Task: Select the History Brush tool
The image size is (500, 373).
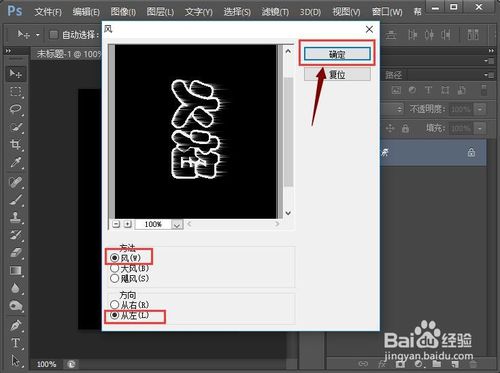Action: pyautogui.click(x=15, y=235)
